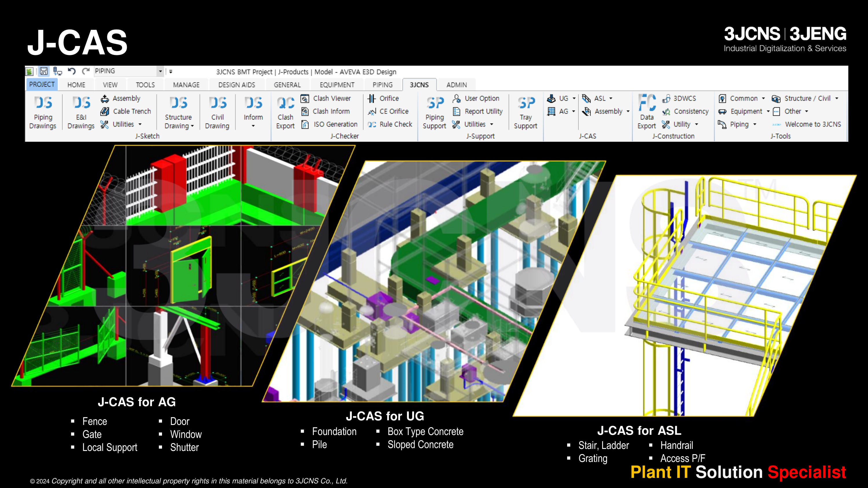Open the PIPING discipline combo box
Screen dimensions: 868x488
coord(129,71)
